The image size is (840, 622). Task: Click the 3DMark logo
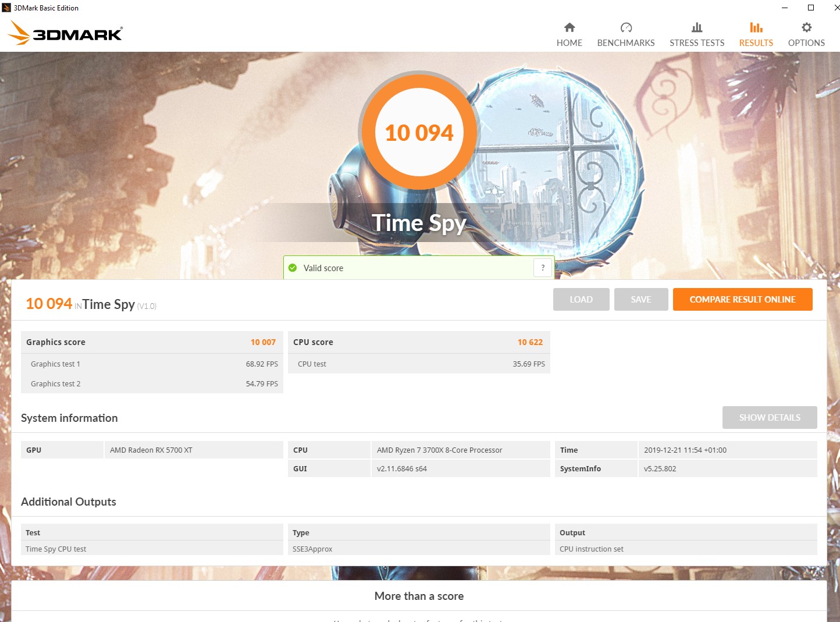(x=65, y=33)
